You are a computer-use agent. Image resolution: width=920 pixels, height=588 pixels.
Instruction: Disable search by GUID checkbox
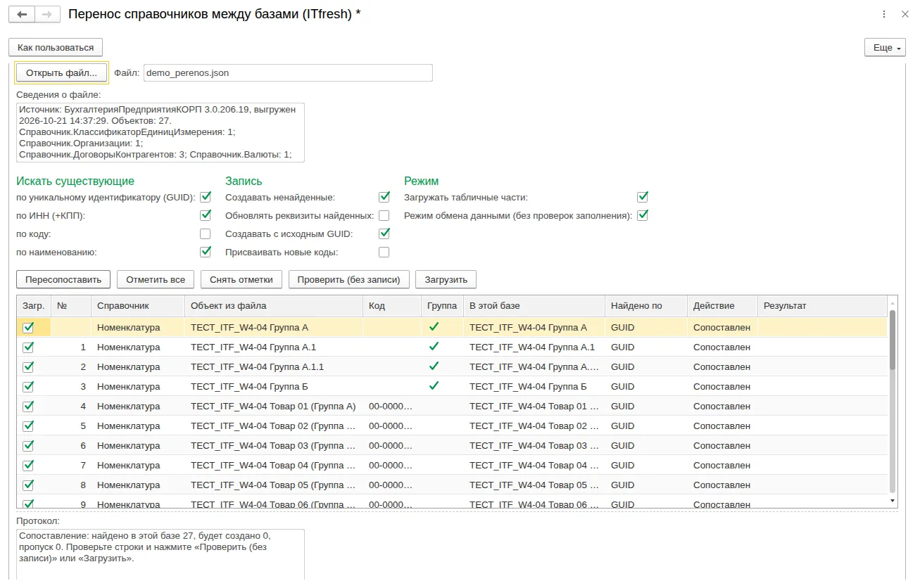206,197
